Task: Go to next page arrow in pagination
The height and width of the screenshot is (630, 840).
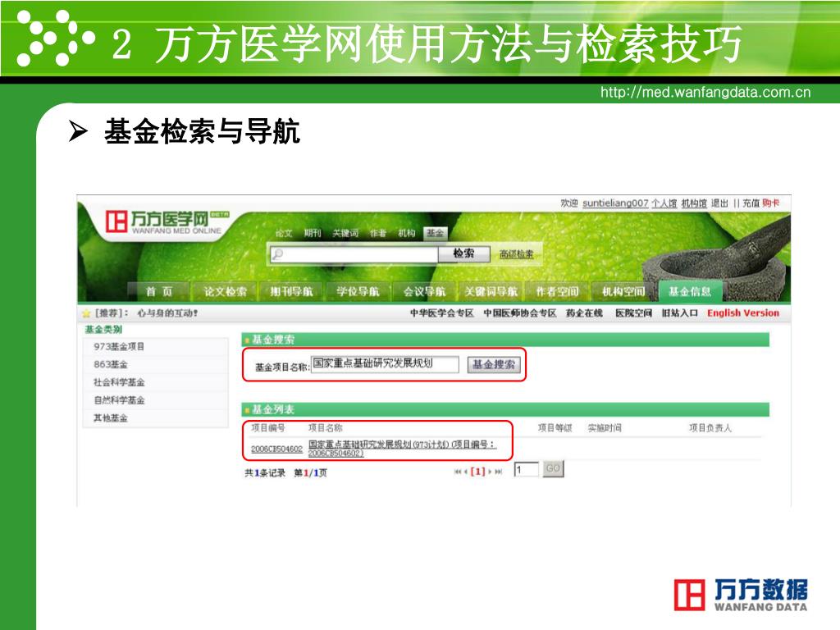Action: pyautogui.click(x=490, y=472)
